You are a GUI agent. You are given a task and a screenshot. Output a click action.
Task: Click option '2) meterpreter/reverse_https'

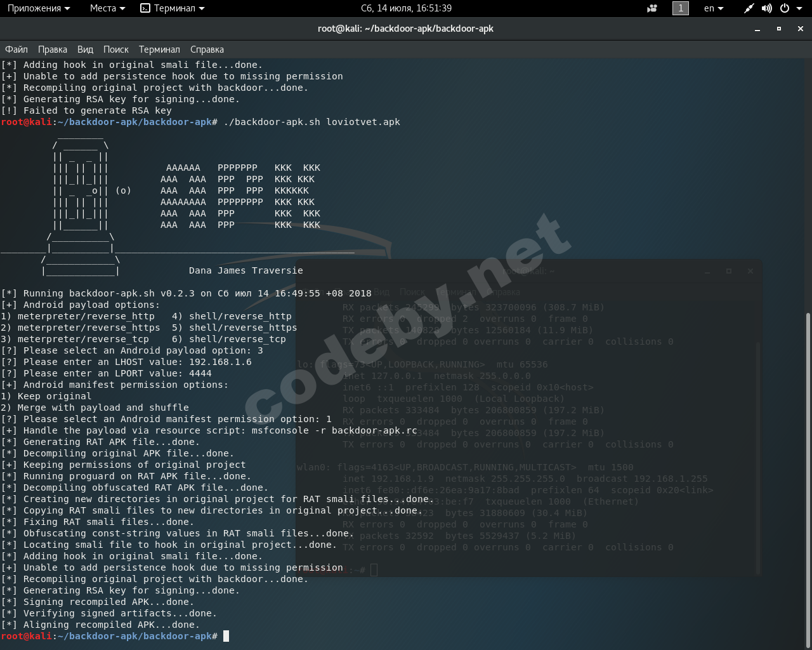click(81, 328)
